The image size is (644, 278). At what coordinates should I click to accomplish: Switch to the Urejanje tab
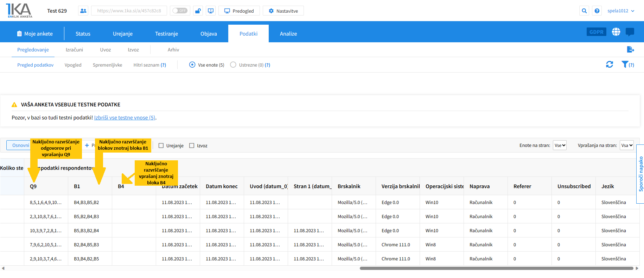(x=123, y=33)
